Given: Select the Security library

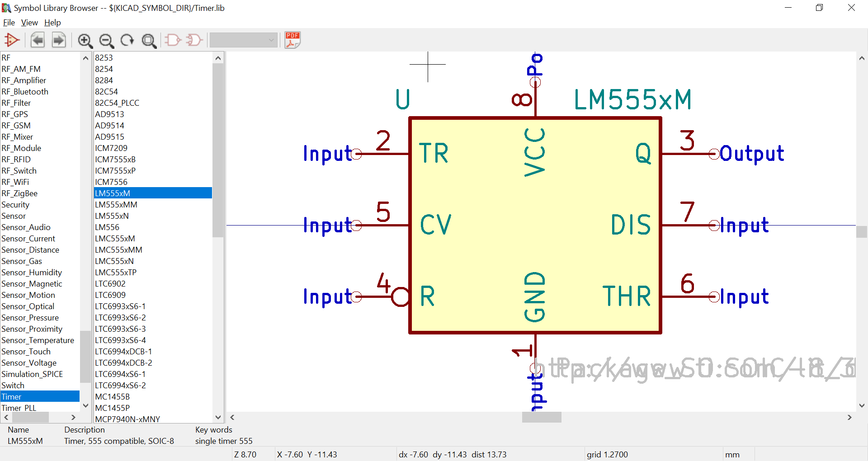Looking at the screenshot, I should point(40,205).
